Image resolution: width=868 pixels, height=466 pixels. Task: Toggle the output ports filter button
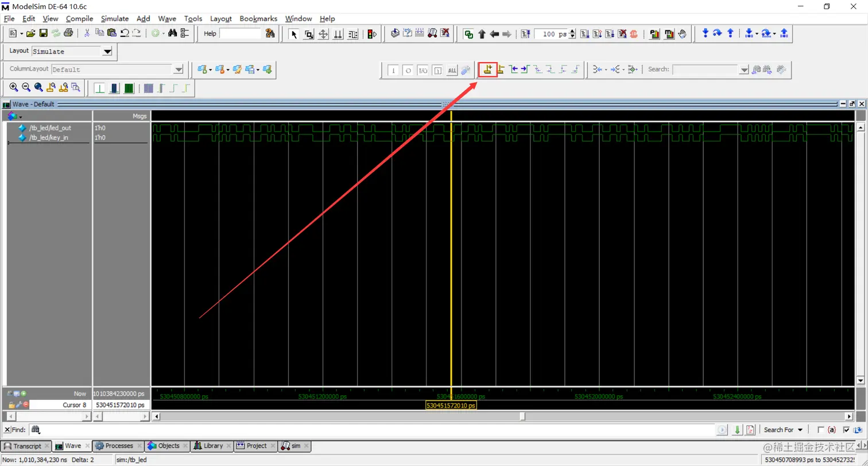(408, 70)
